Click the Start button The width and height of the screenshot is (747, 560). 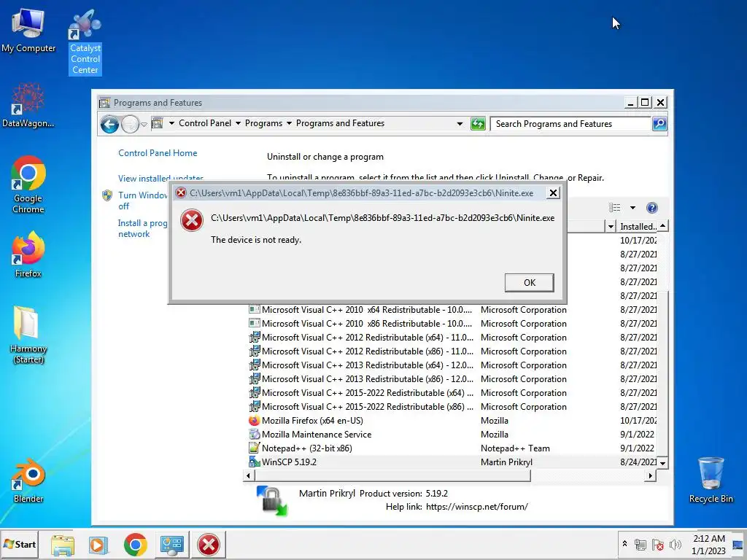[x=19, y=544]
